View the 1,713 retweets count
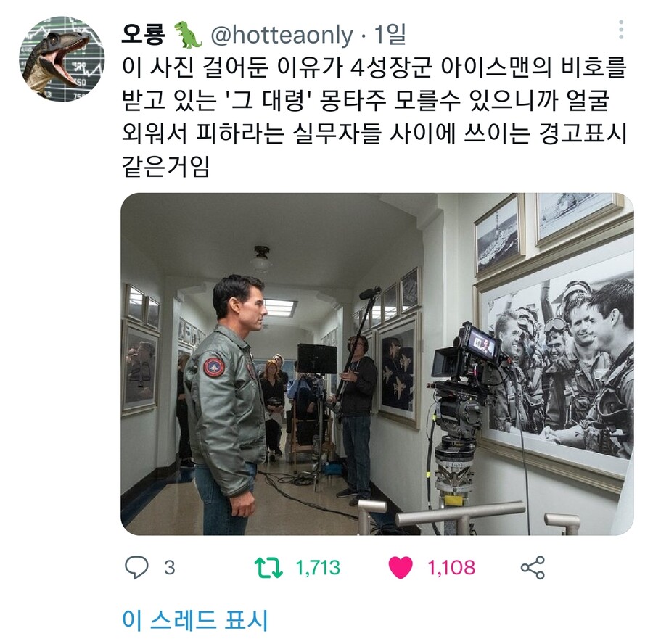Image resolution: width=653 pixels, height=644 pixels. [x=318, y=568]
